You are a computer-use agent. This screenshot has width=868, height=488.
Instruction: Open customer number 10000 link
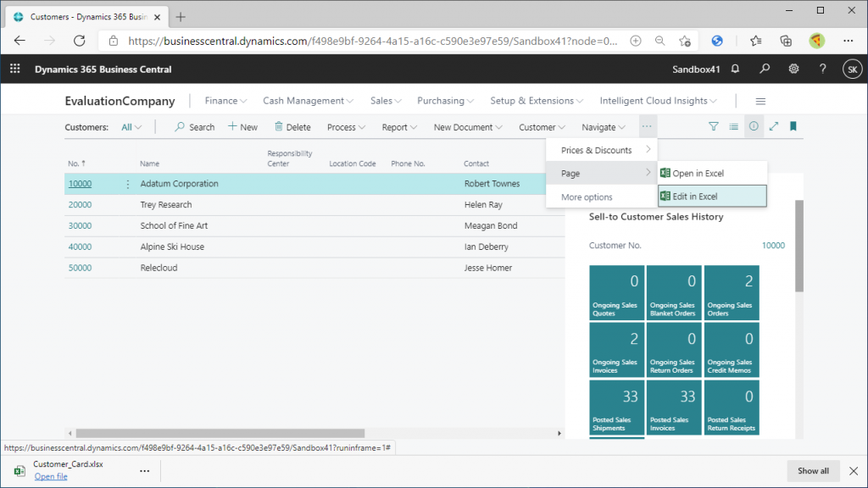pos(80,184)
